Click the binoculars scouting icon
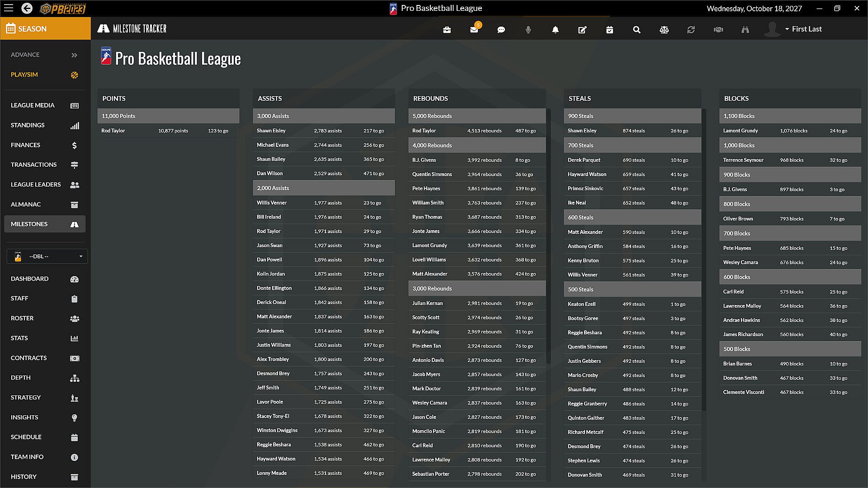This screenshot has height=488, width=868. (x=745, y=30)
